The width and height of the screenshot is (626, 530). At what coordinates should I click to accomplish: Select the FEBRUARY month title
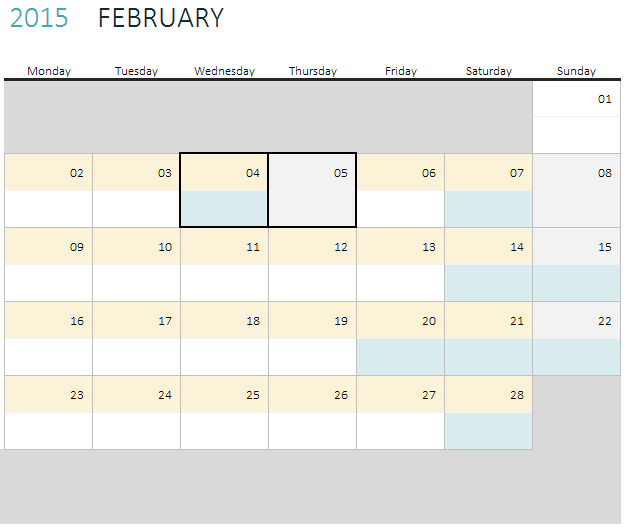[161, 18]
